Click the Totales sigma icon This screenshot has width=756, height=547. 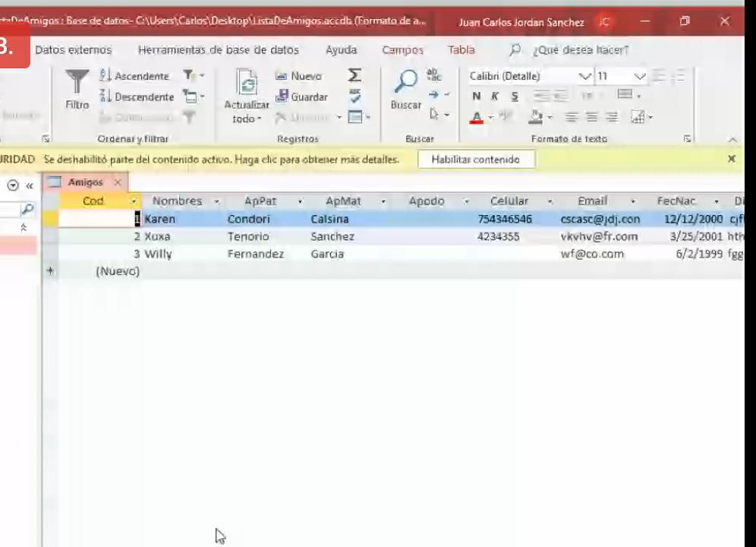pos(354,75)
